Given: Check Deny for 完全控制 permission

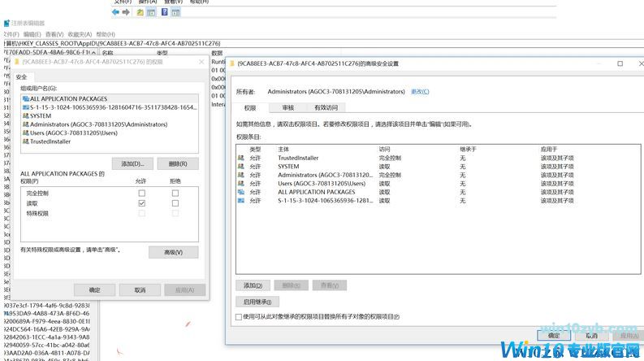Looking at the screenshot, I should point(175,194).
